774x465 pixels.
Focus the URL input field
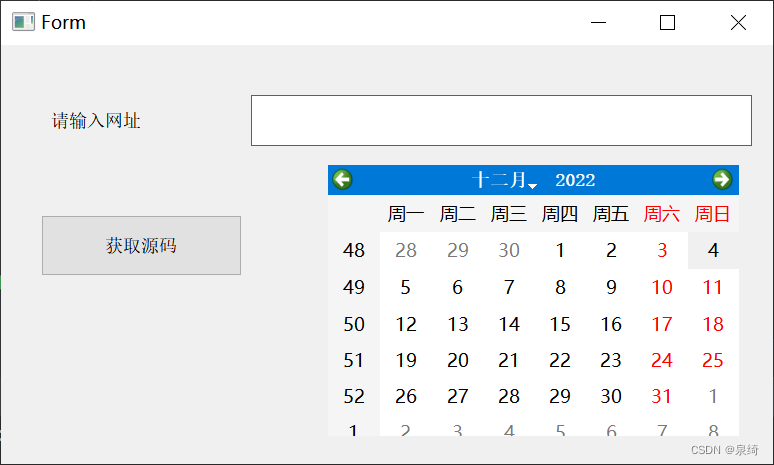tap(502, 120)
